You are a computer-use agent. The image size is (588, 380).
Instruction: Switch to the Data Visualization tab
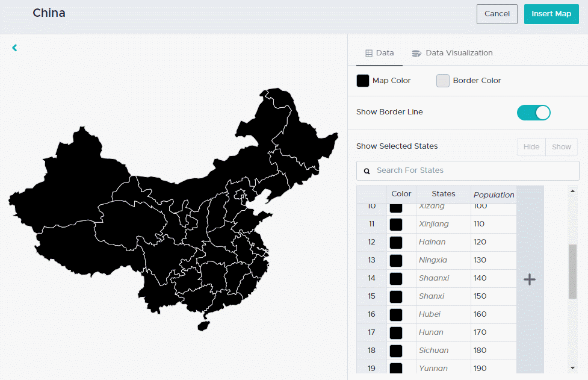[452, 53]
